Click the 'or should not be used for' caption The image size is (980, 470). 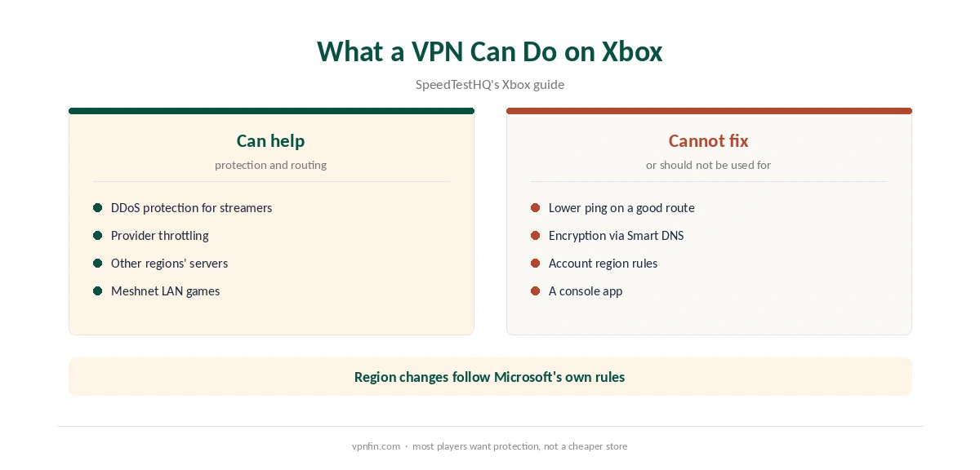(x=709, y=165)
